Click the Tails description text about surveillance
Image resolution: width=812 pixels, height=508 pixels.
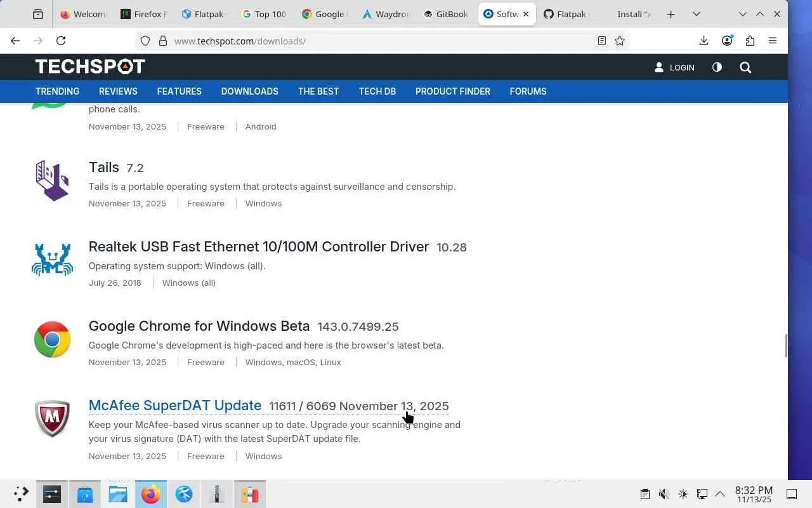(272, 187)
